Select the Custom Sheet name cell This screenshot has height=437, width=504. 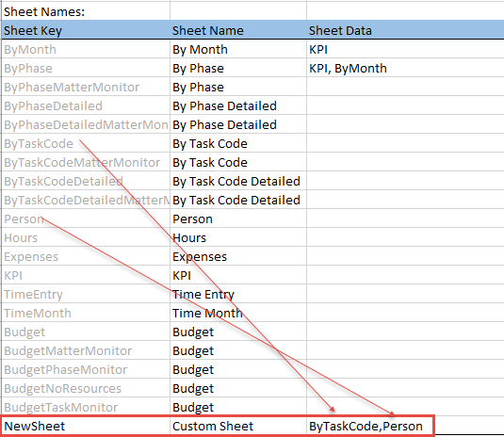(238, 426)
